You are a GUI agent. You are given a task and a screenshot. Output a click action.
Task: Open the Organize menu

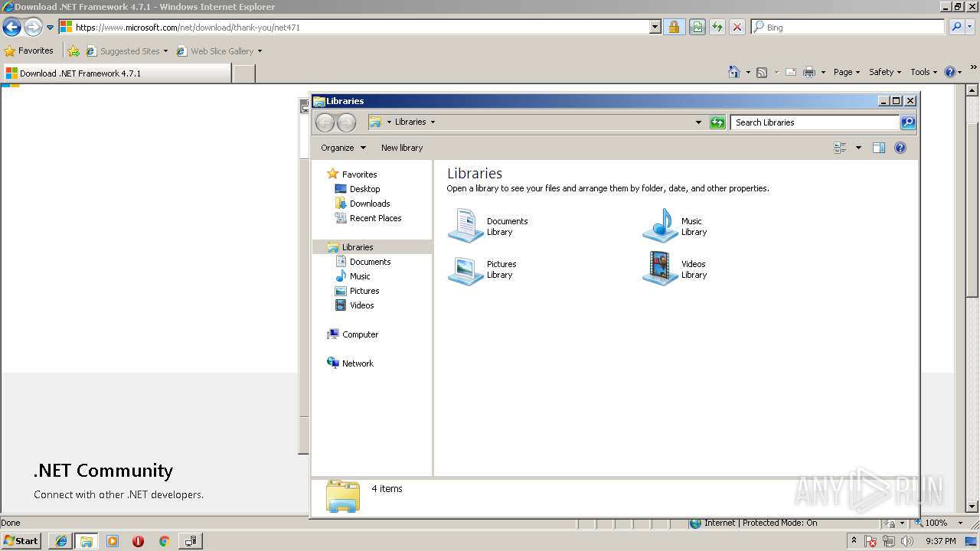click(344, 148)
